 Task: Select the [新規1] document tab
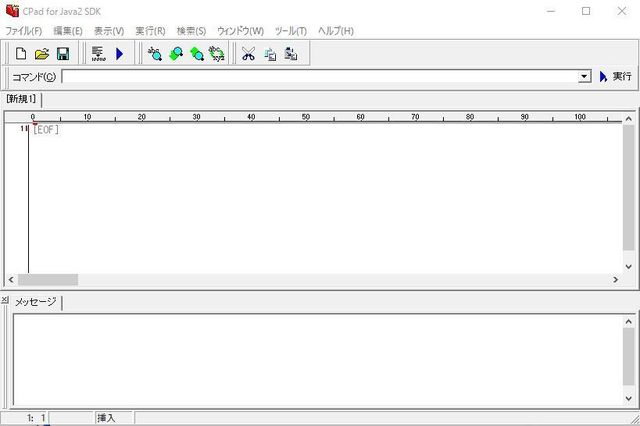[22, 99]
